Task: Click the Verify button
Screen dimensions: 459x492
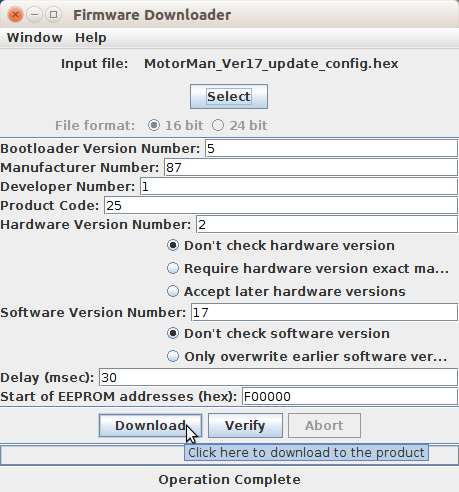Action: coord(245,426)
